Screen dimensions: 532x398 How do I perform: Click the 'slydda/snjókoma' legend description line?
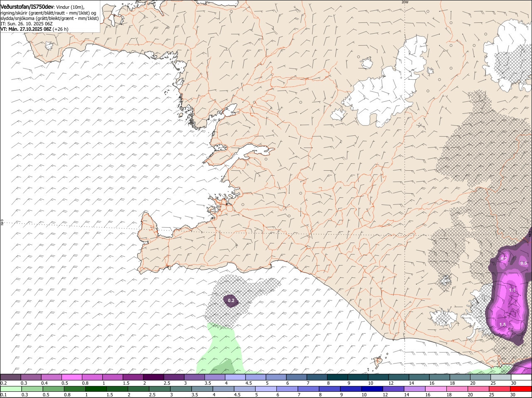49,18
